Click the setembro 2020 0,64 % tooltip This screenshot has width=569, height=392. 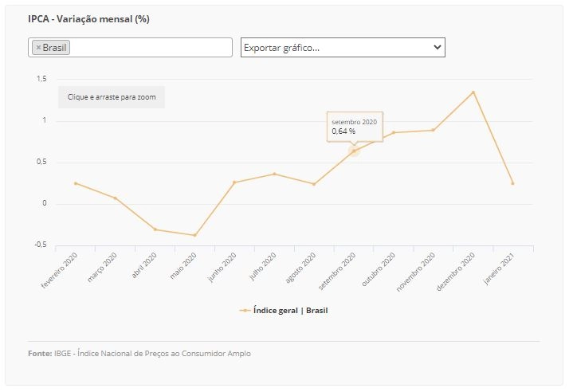pyautogui.click(x=355, y=127)
